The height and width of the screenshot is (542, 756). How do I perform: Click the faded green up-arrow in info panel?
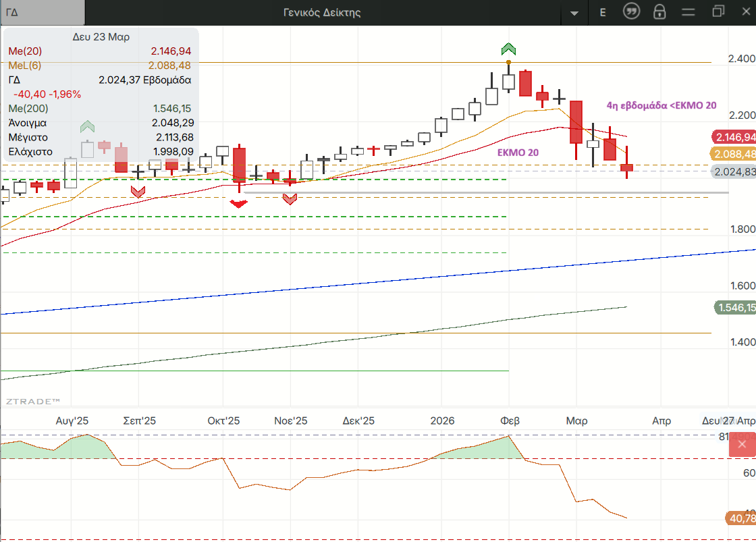[87, 126]
